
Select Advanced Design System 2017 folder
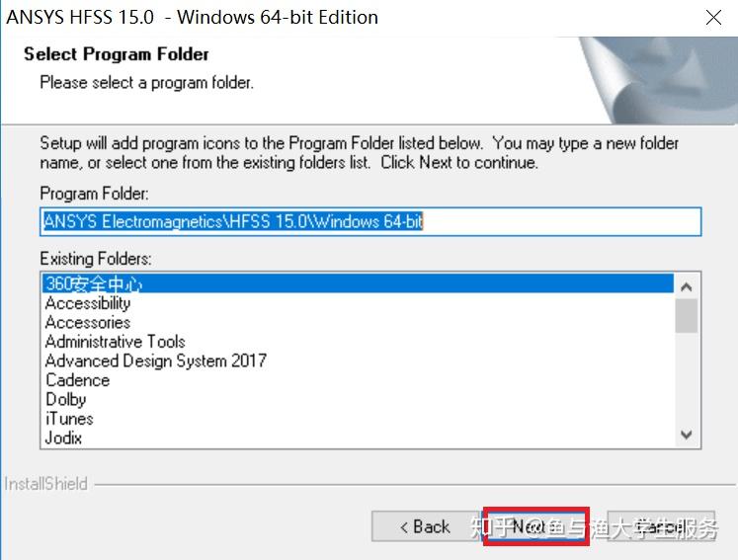click(x=155, y=360)
